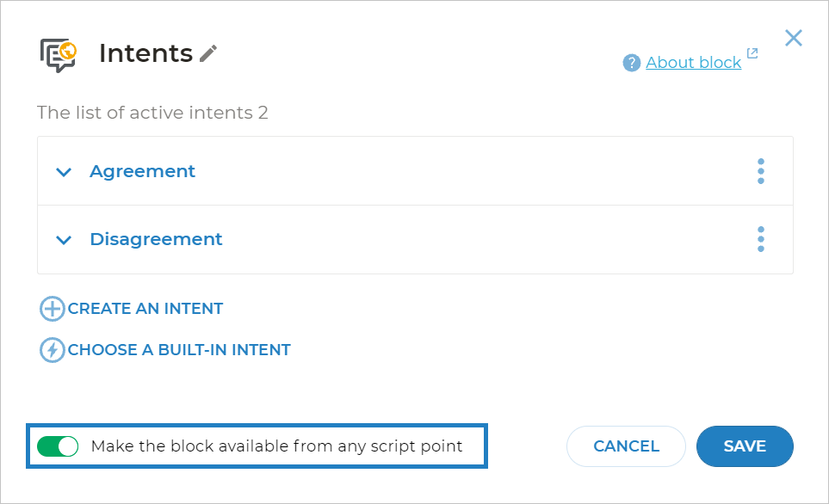Screen dimensions: 829x504
Task: Click the CHOOSE A BUILT-IN INTENT text
Action: (179, 350)
